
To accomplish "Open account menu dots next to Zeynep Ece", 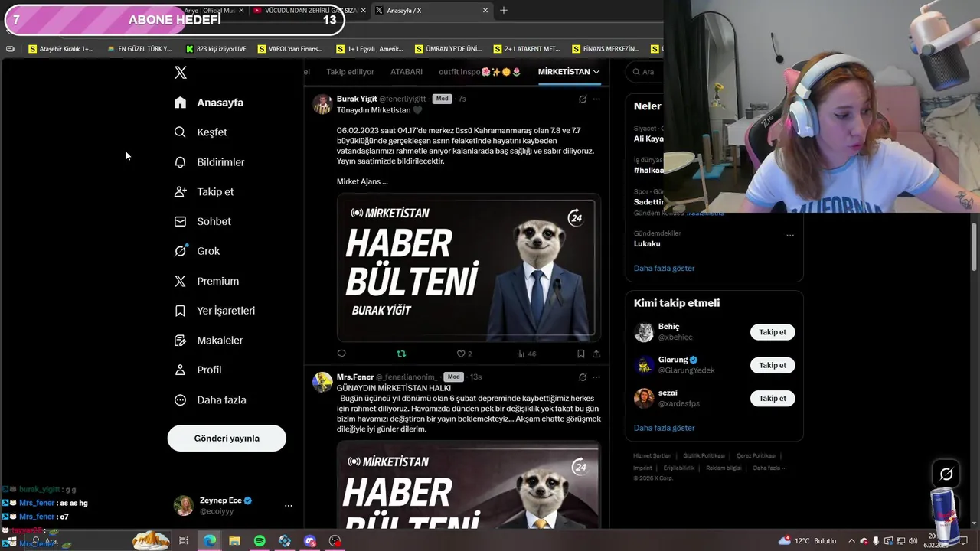I will click(289, 506).
